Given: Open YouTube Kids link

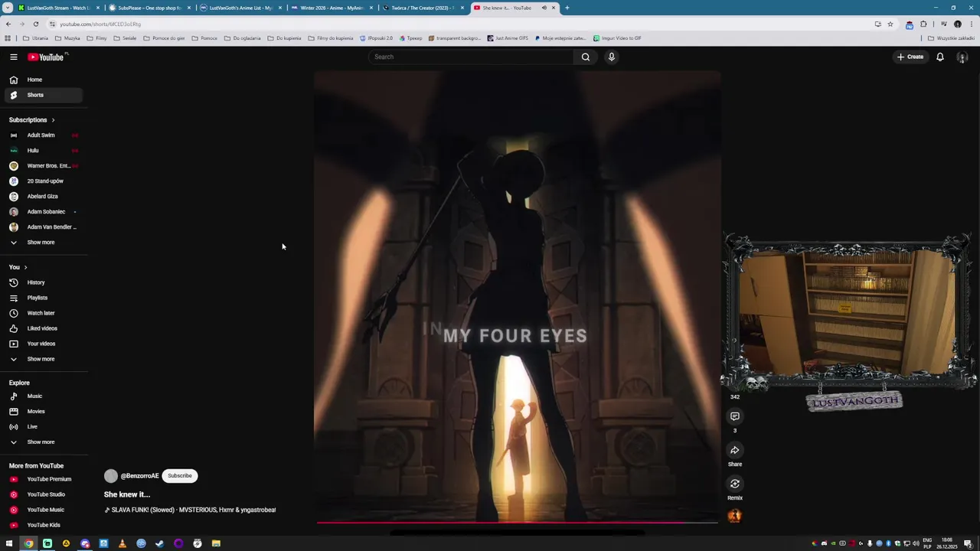Looking at the screenshot, I should point(43,525).
